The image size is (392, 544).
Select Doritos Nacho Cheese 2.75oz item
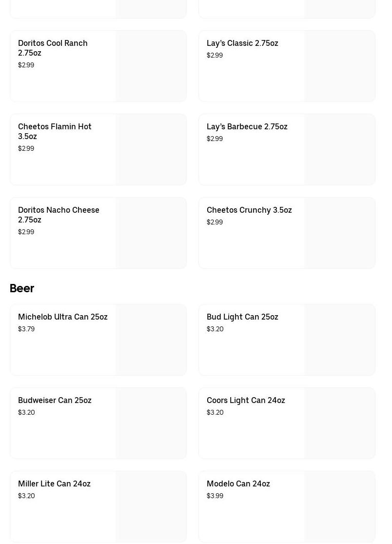tap(59, 215)
